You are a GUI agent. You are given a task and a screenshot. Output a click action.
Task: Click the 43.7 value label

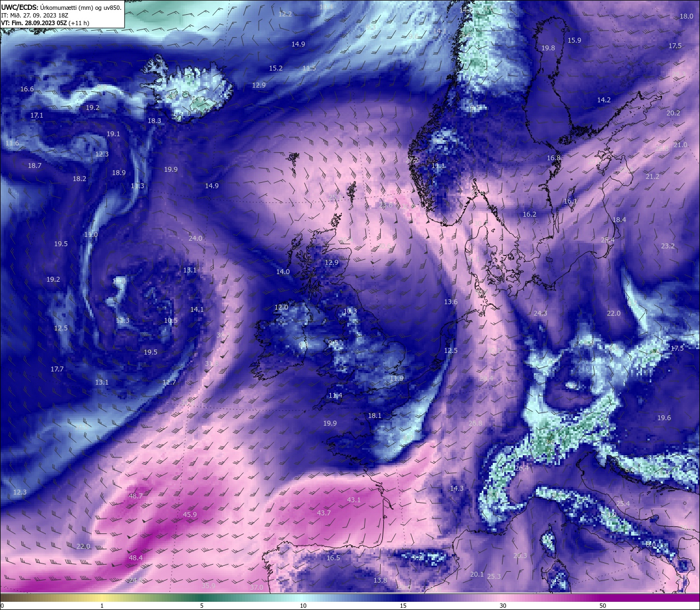point(324,513)
